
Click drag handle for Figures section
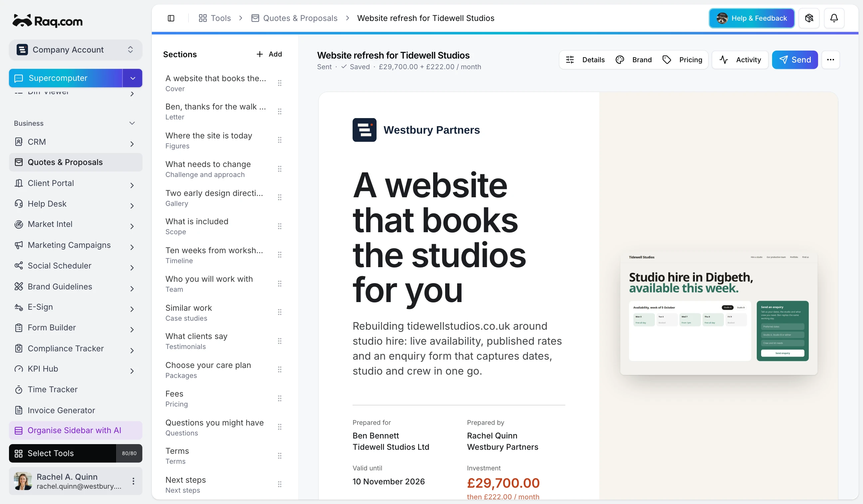click(x=279, y=140)
